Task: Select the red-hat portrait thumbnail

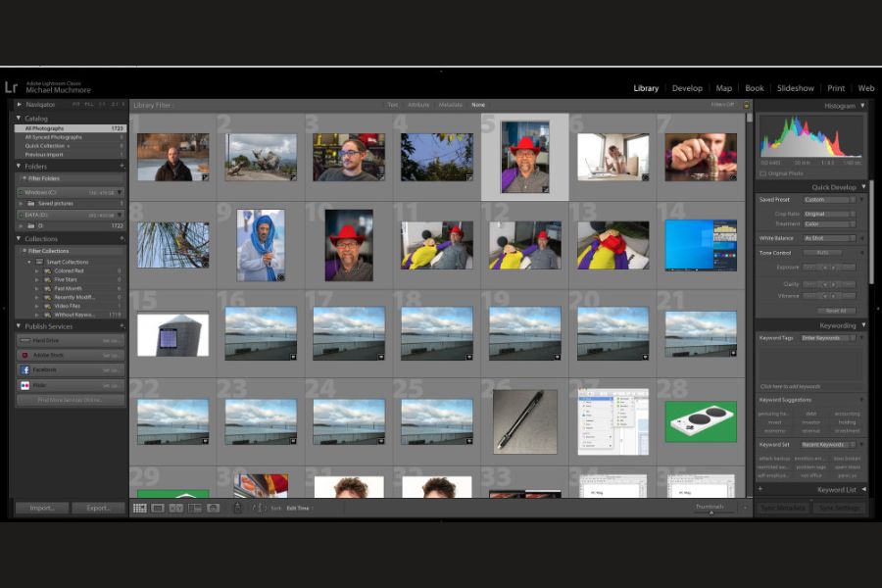Action: [x=523, y=155]
